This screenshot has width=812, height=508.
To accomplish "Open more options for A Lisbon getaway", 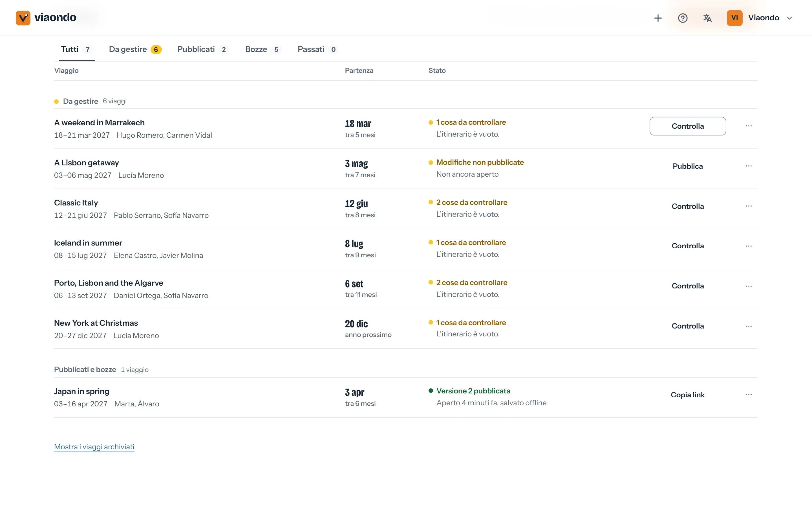I will 749,166.
